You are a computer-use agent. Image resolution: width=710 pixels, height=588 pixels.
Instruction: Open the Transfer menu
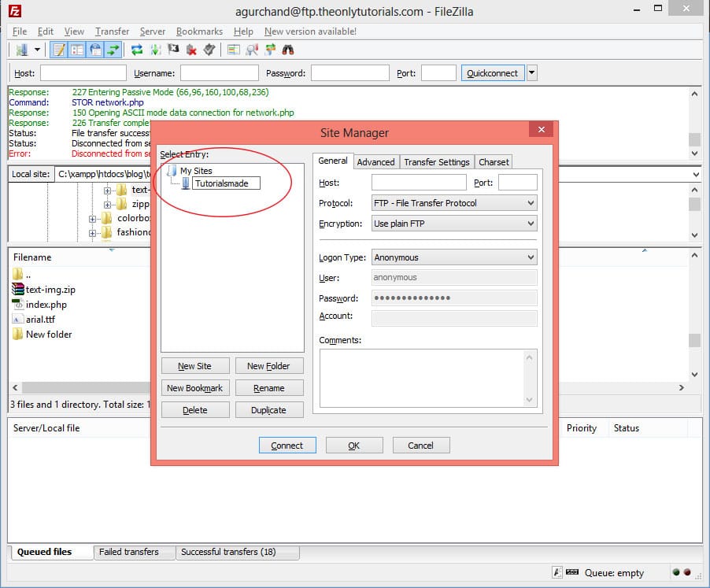112,31
